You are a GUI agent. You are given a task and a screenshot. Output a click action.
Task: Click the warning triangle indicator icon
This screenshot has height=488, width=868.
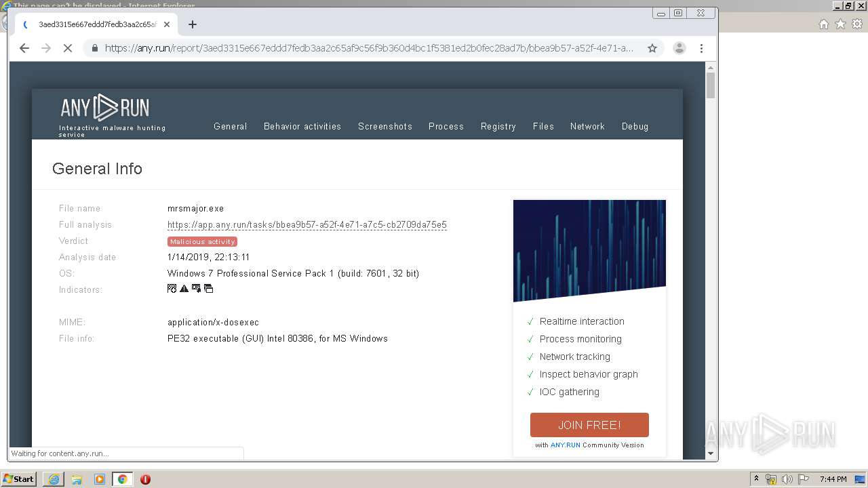(x=184, y=289)
